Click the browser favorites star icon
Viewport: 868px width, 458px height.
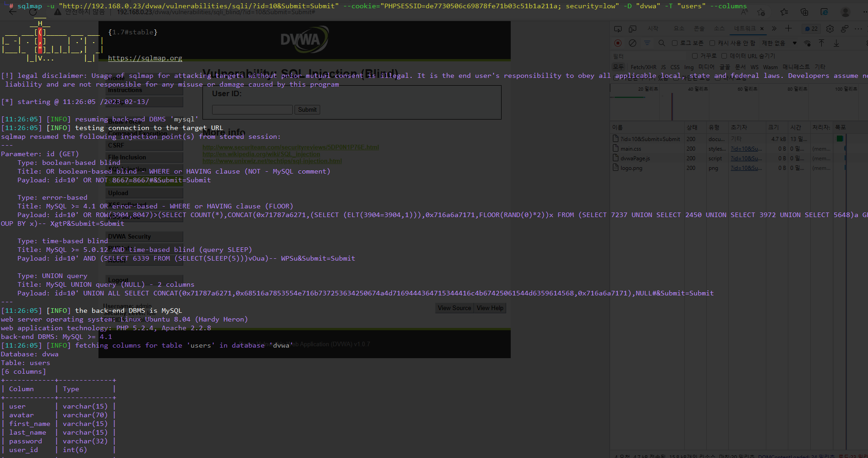784,12
